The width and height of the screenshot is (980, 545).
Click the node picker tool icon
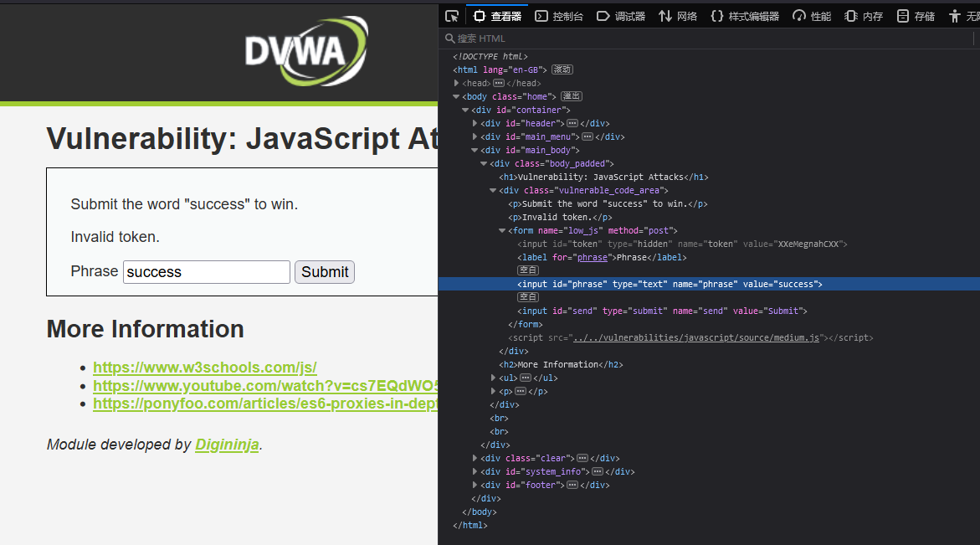(451, 15)
